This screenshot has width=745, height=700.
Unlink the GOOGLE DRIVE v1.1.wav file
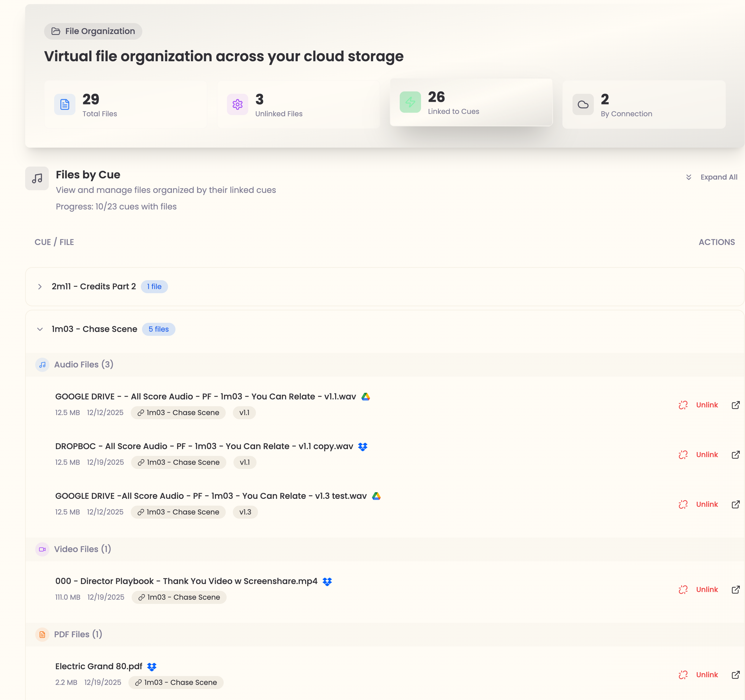click(698, 405)
